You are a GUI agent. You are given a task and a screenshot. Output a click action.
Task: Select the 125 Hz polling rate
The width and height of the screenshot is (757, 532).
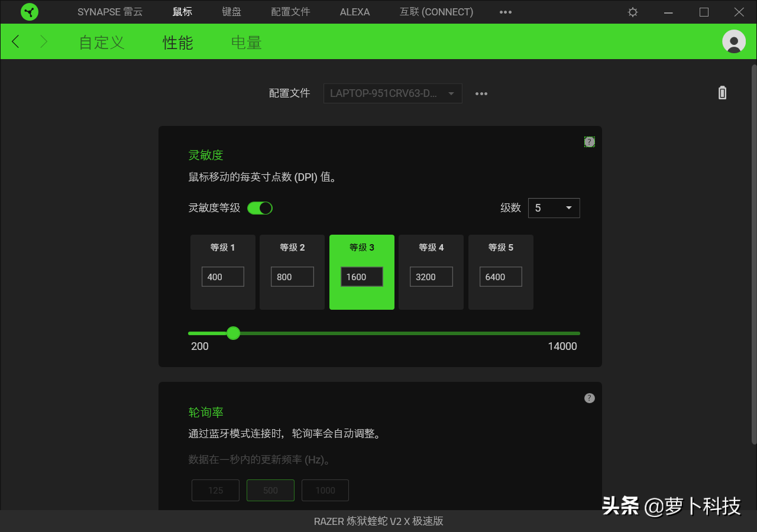[215, 490]
